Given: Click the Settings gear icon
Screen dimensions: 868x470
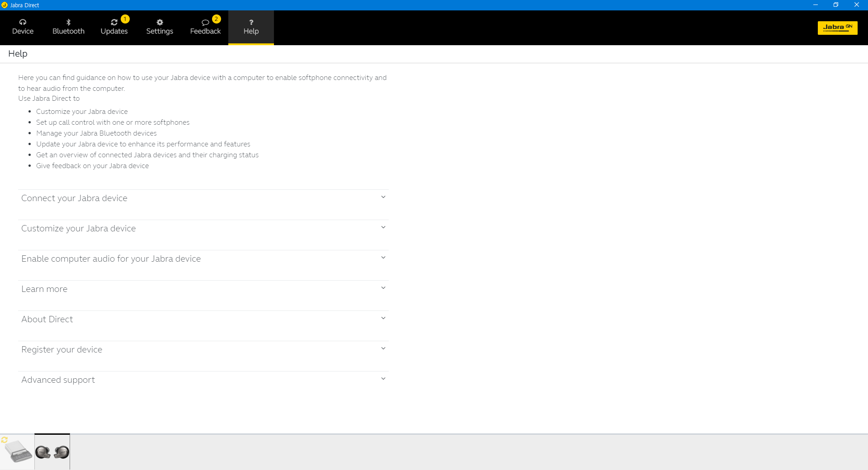Looking at the screenshot, I should coord(160,22).
